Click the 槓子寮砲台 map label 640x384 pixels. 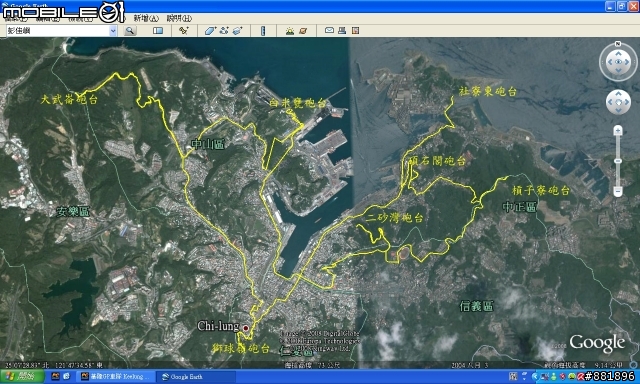(541, 190)
